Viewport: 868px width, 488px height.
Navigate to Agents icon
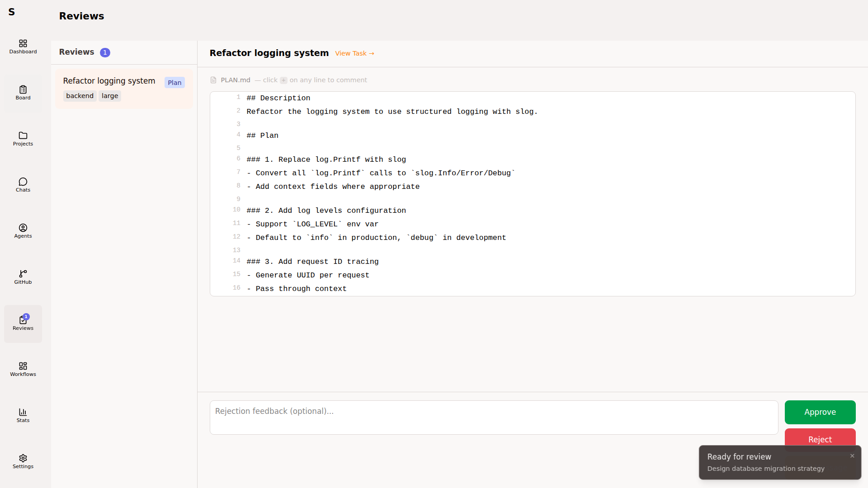click(x=23, y=230)
